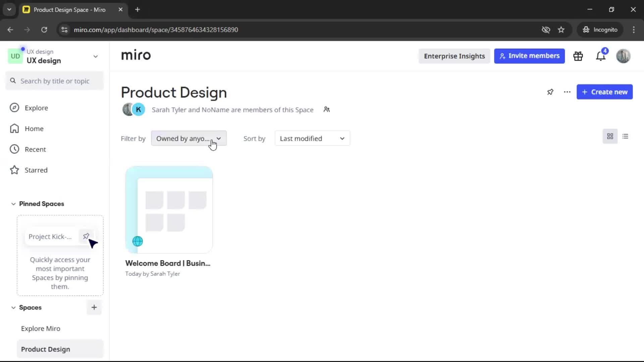The width and height of the screenshot is (644, 362).
Task: Click Invite members button
Action: pos(529,56)
